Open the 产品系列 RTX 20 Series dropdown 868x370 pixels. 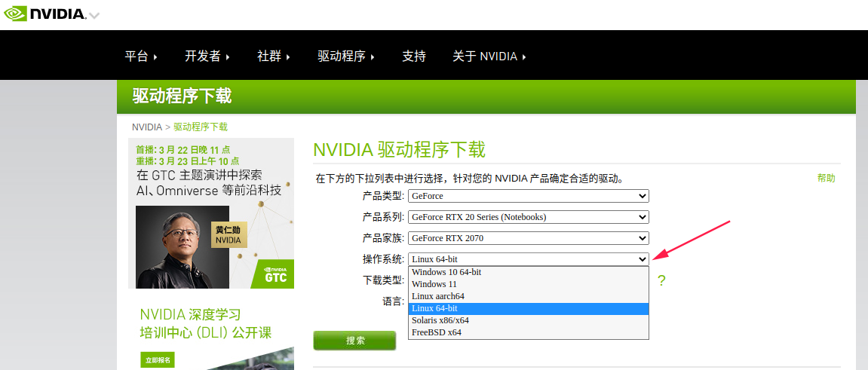pyautogui.click(x=528, y=217)
